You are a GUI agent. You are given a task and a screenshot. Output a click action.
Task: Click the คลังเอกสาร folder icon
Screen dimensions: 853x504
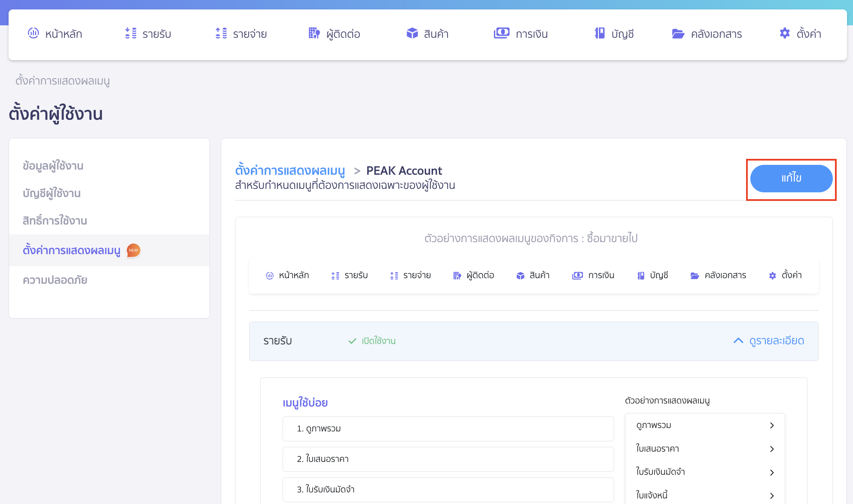click(x=678, y=33)
